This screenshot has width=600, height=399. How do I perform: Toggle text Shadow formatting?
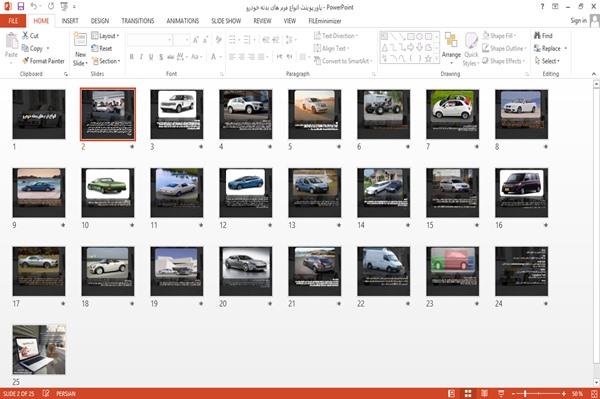coord(161,57)
